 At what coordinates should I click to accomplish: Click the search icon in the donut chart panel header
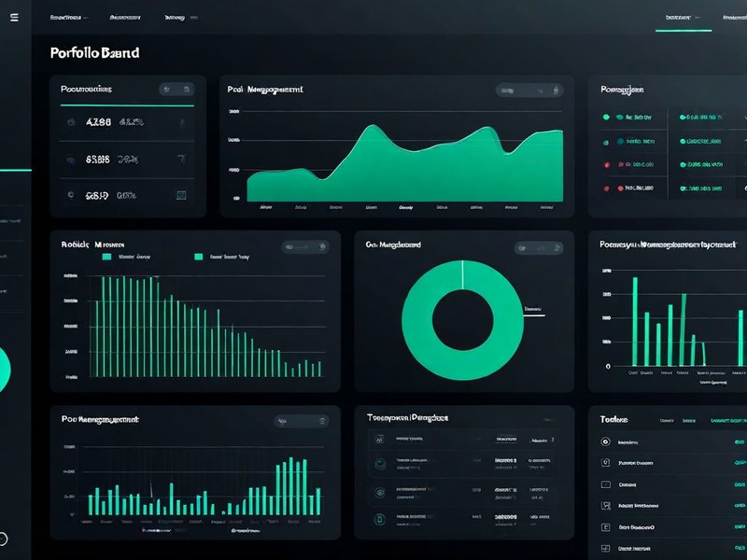(521, 246)
